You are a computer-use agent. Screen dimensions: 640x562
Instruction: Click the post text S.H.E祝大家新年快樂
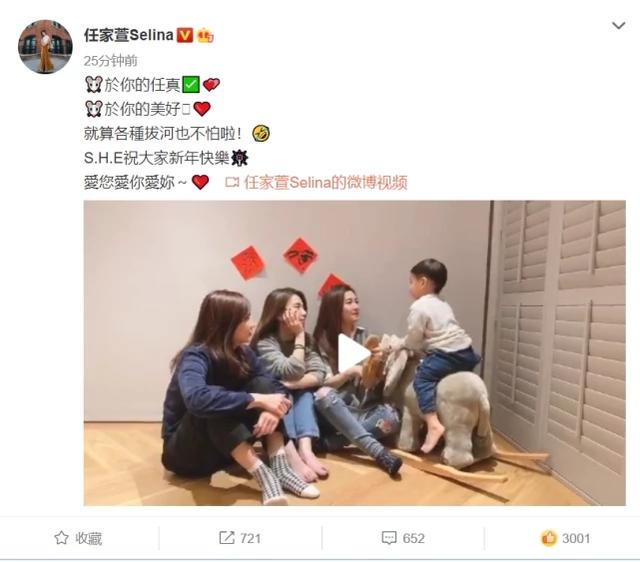[x=156, y=158]
